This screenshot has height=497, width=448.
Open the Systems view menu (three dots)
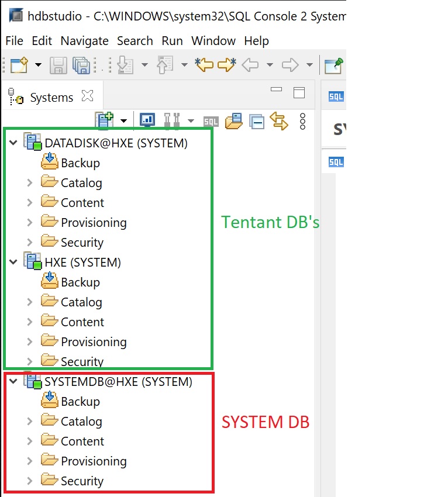click(302, 121)
